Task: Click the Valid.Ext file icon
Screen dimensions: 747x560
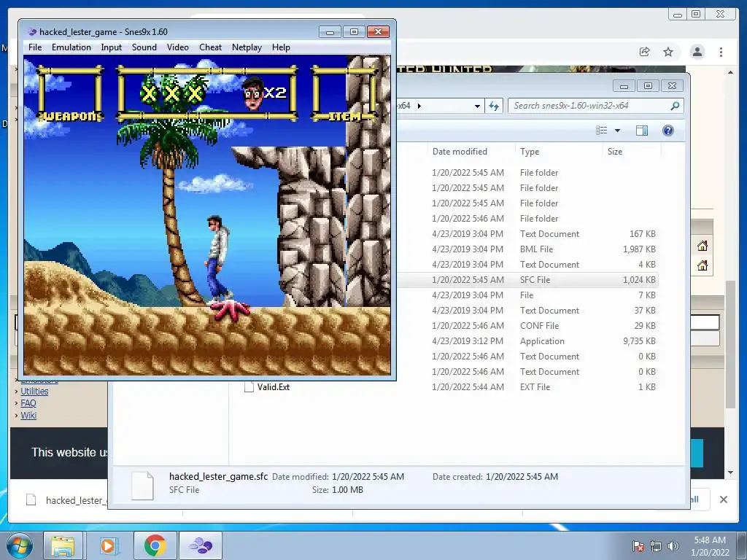Action: tap(249, 387)
